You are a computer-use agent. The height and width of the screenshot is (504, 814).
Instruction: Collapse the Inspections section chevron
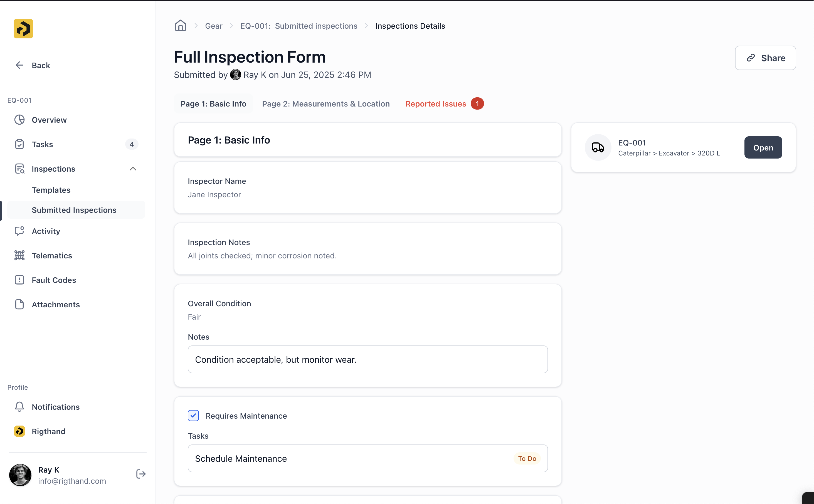133,169
